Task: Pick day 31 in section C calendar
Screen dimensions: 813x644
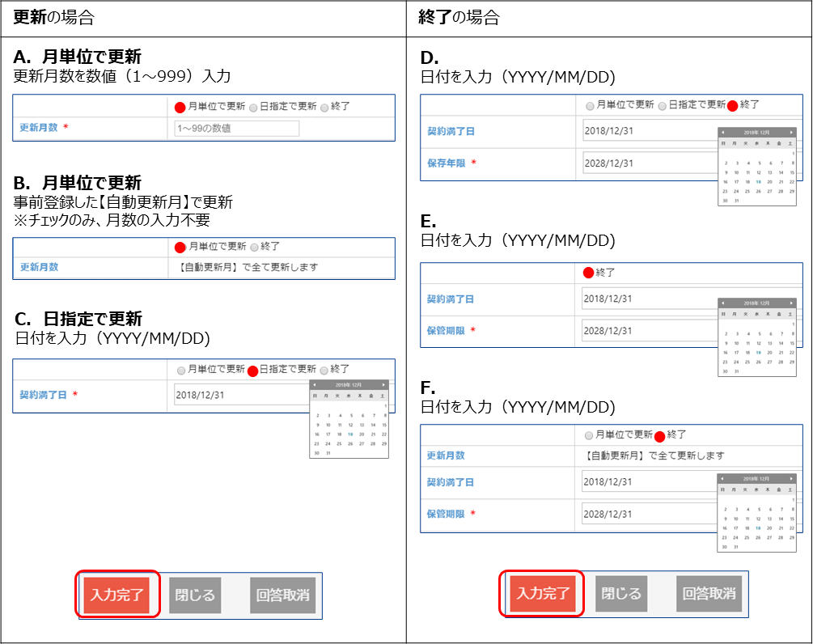Action: click(328, 453)
